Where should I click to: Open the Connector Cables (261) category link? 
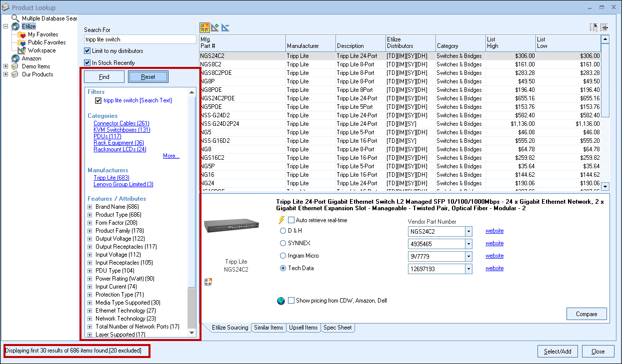click(121, 123)
